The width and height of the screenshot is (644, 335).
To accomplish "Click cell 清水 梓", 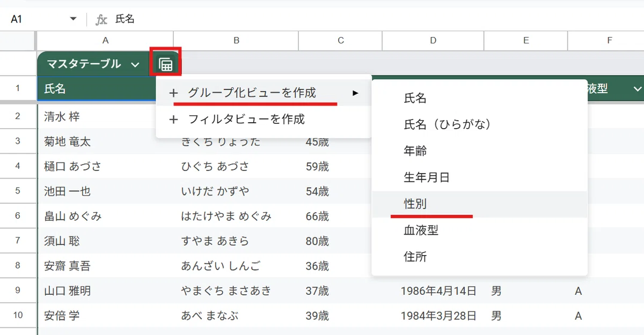I will click(97, 116).
